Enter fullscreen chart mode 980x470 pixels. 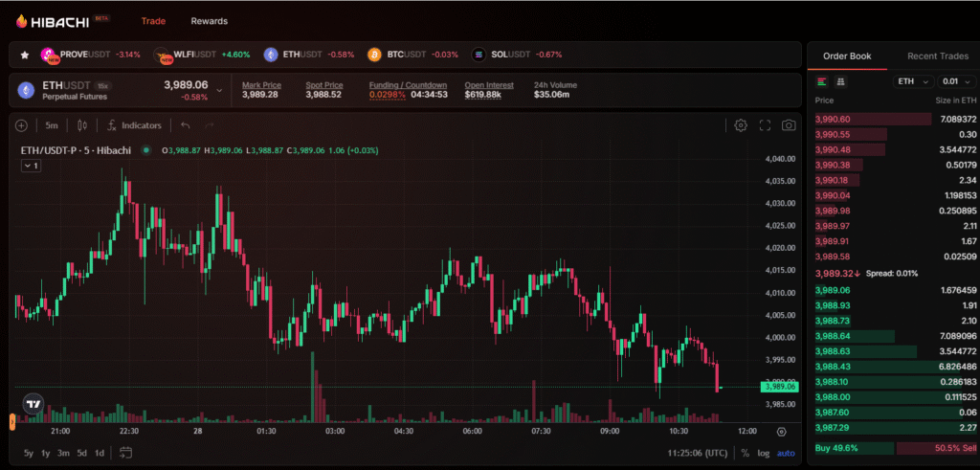click(765, 125)
